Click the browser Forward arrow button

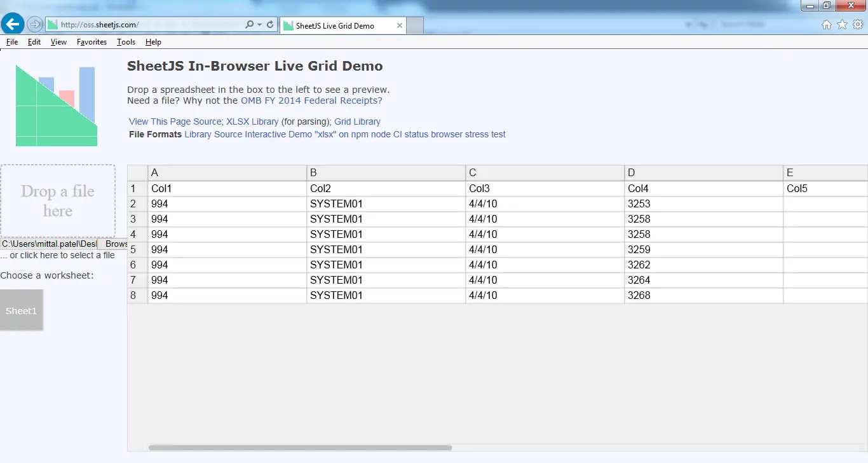(x=35, y=25)
